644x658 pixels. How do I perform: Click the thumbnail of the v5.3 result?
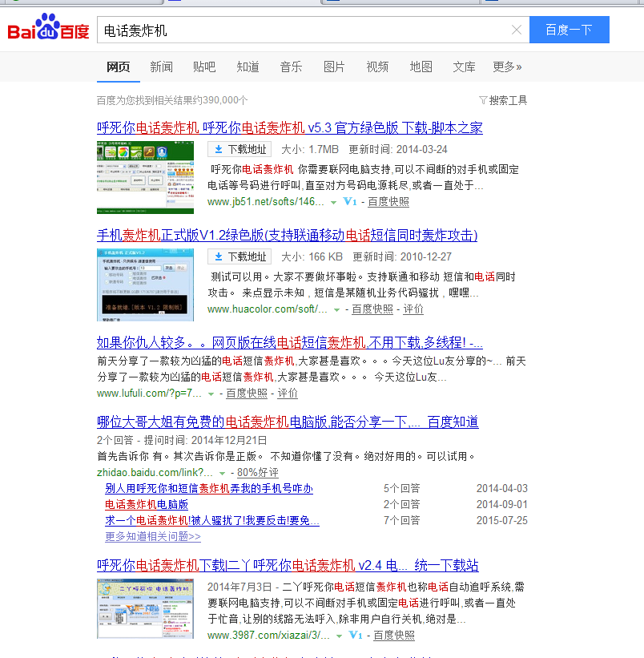point(145,177)
